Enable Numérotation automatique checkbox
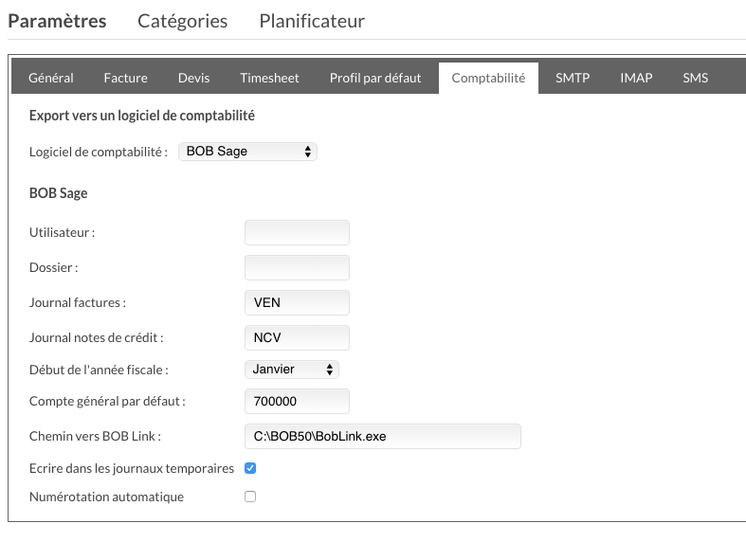 pyautogui.click(x=250, y=497)
